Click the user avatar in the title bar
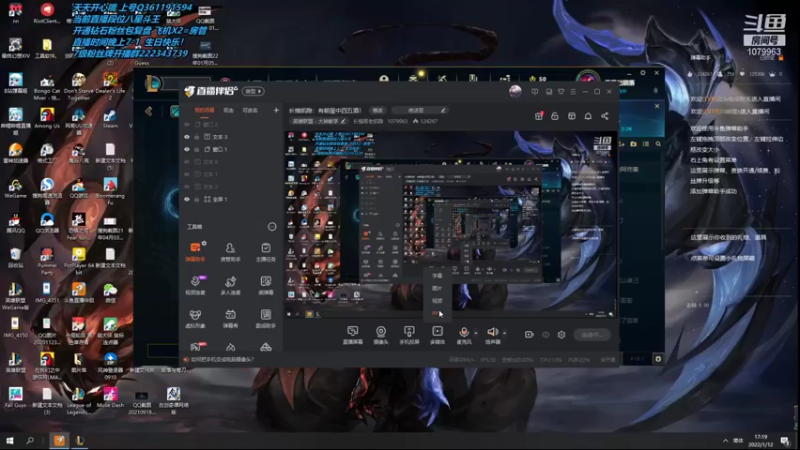800x450 pixels. (x=515, y=91)
